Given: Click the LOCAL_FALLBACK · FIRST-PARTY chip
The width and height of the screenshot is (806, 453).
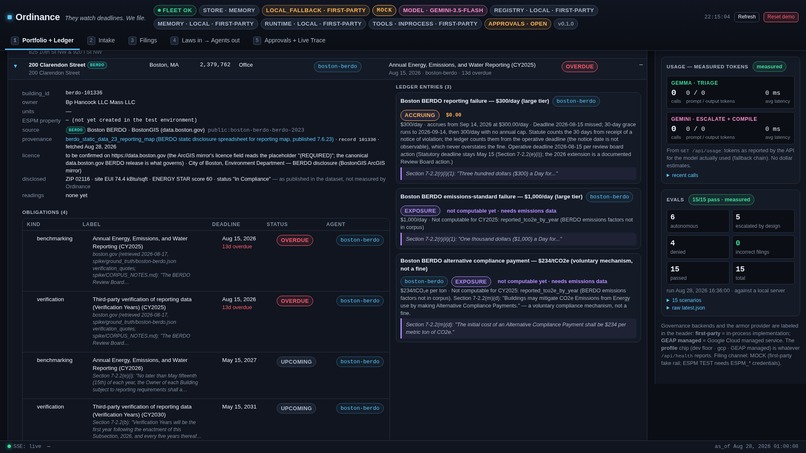Looking at the screenshot, I should click(316, 10).
